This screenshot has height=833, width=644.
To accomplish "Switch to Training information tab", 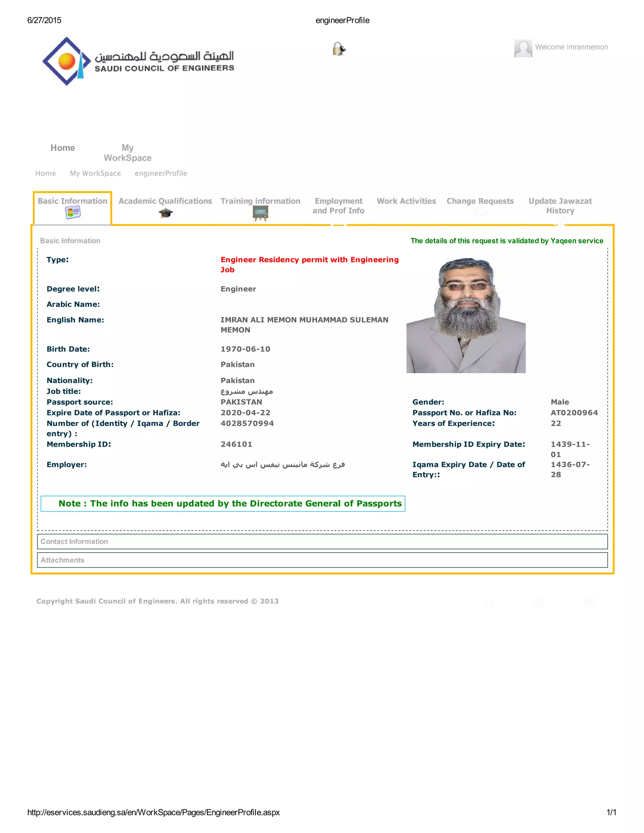I will pos(260,201).
